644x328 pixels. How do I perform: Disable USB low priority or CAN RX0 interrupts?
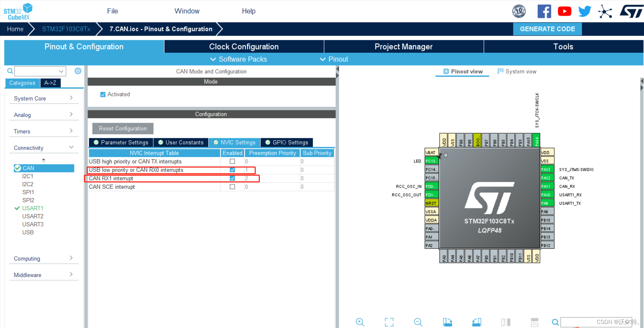click(232, 170)
